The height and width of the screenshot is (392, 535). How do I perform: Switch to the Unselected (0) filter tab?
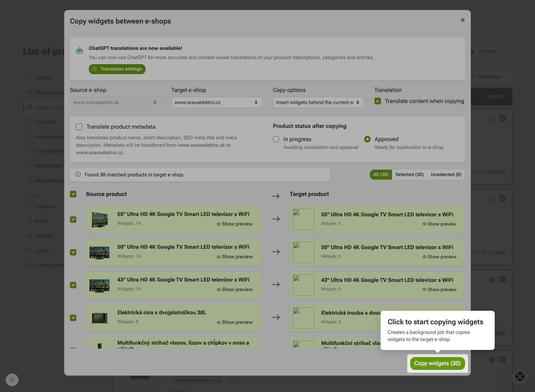(x=446, y=175)
